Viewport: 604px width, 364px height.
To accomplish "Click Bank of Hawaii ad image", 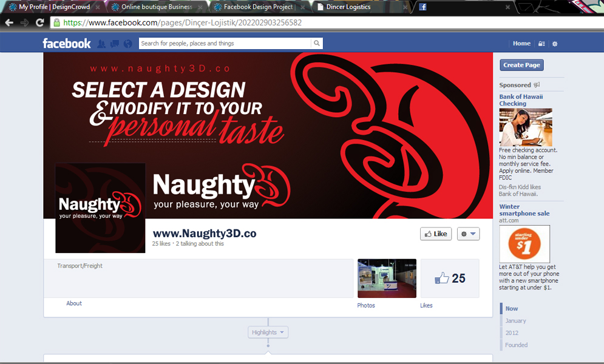I will point(526,127).
